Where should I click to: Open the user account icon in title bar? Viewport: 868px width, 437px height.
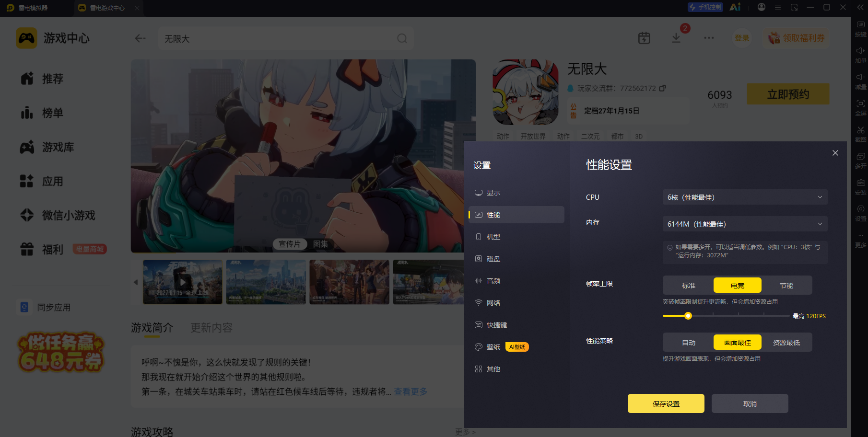click(762, 7)
